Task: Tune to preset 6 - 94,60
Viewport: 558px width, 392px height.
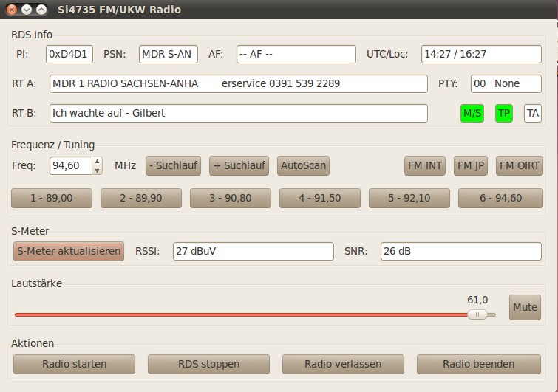Action: click(499, 198)
